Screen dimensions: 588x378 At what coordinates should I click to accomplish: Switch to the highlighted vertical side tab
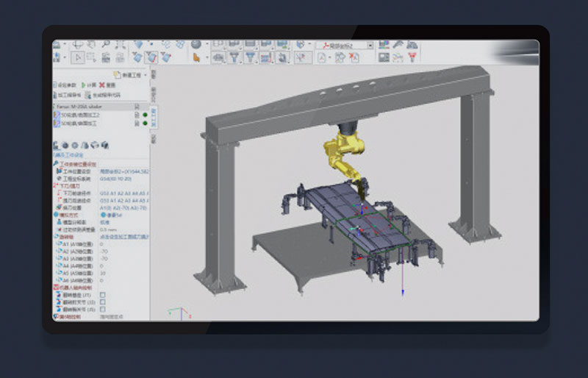click(x=154, y=118)
